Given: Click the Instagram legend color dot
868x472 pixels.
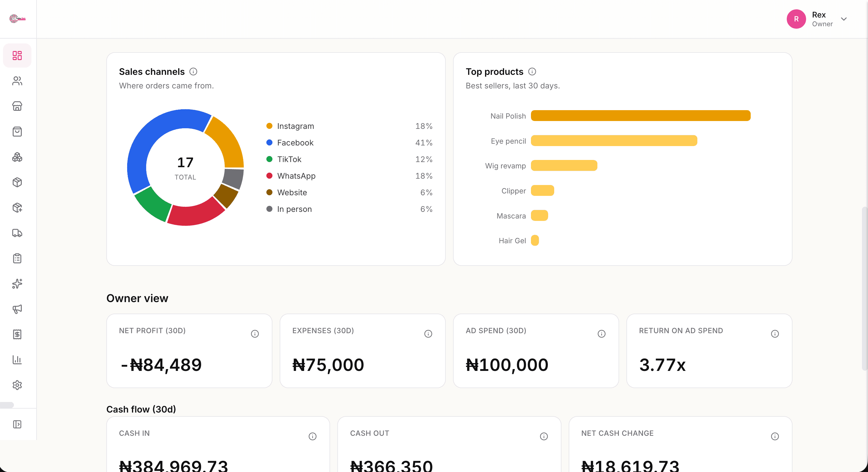Looking at the screenshot, I should (x=269, y=126).
